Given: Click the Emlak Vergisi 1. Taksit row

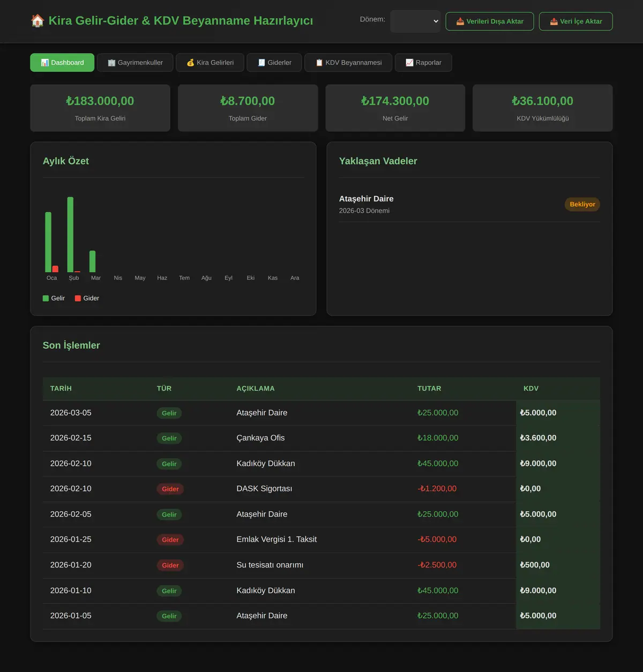Looking at the screenshot, I should tap(322, 540).
